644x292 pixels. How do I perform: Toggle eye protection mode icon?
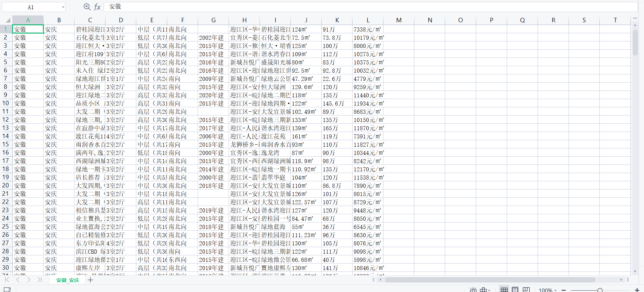[x=473, y=290]
